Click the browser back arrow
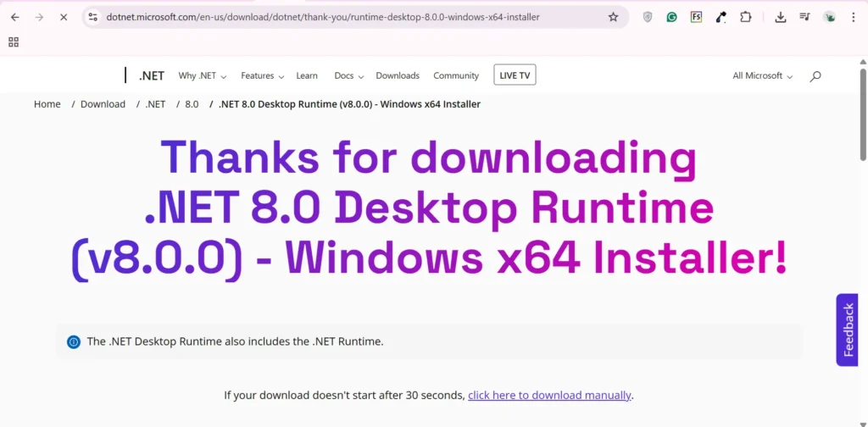 pyautogui.click(x=14, y=17)
